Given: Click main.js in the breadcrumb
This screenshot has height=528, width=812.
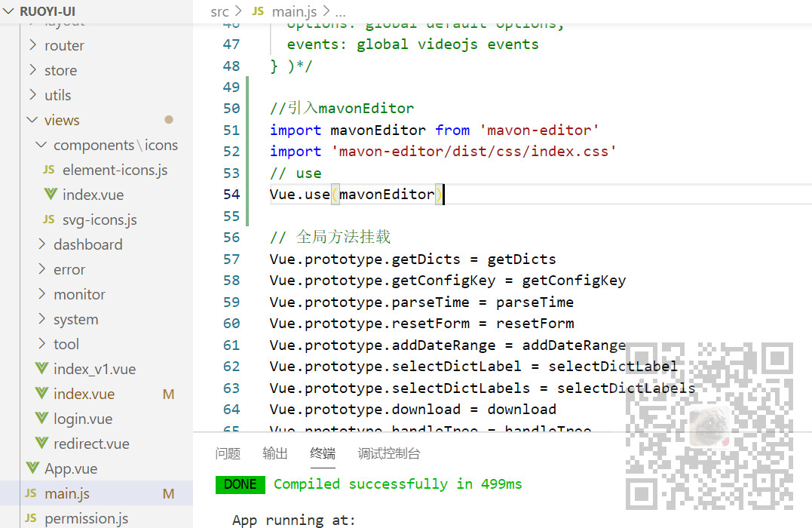Looking at the screenshot, I should (x=294, y=11).
